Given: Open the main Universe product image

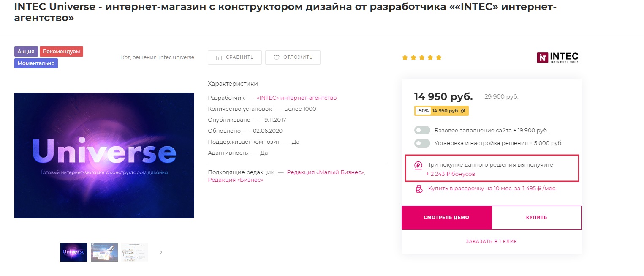Looking at the screenshot, I should click(x=104, y=155).
